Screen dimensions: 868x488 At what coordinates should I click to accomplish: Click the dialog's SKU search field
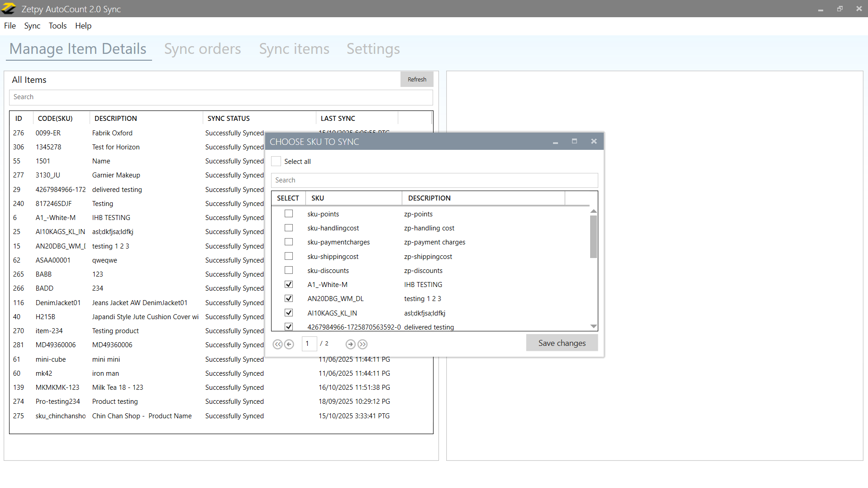click(x=434, y=180)
